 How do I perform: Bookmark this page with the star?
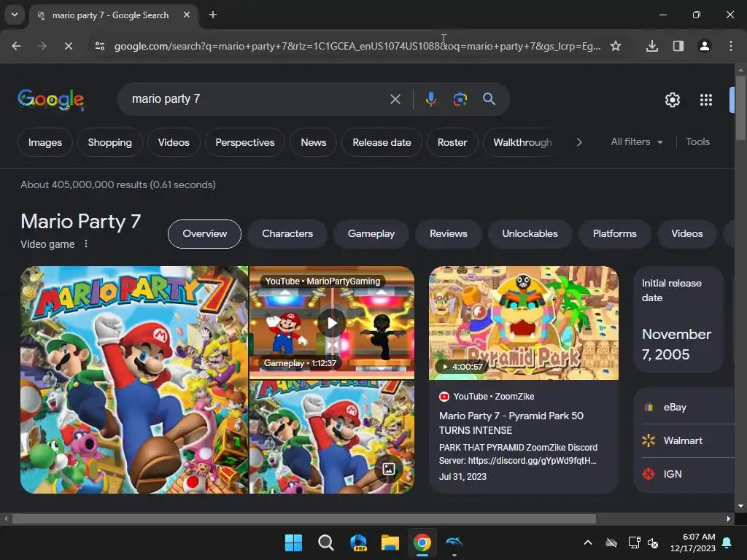616,46
